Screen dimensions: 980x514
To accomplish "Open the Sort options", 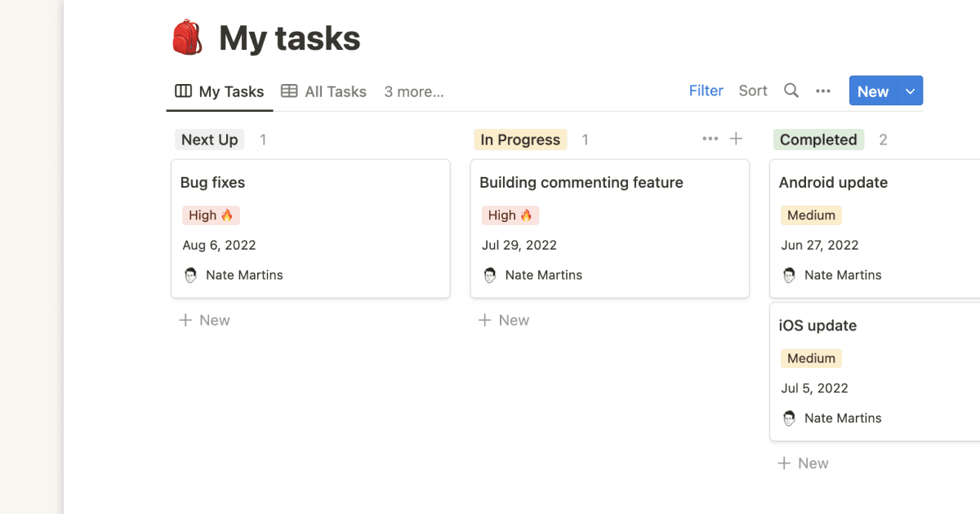I will [x=752, y=91].
